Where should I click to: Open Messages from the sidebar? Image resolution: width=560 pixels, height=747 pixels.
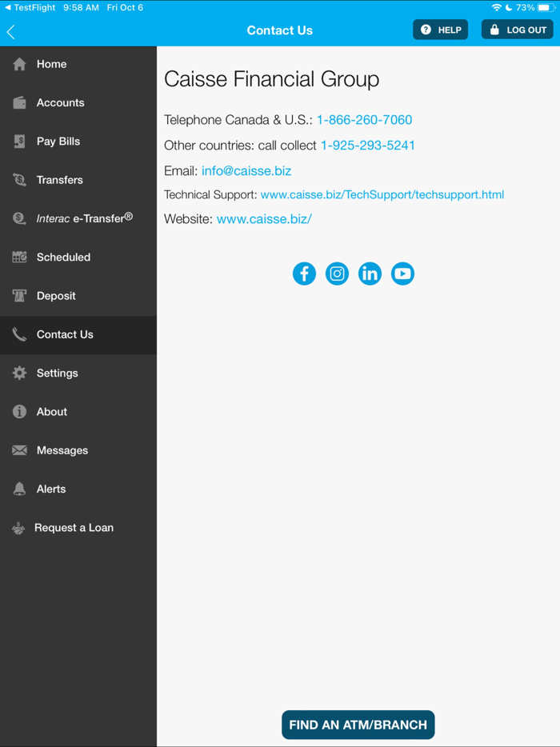click(78, 450)
